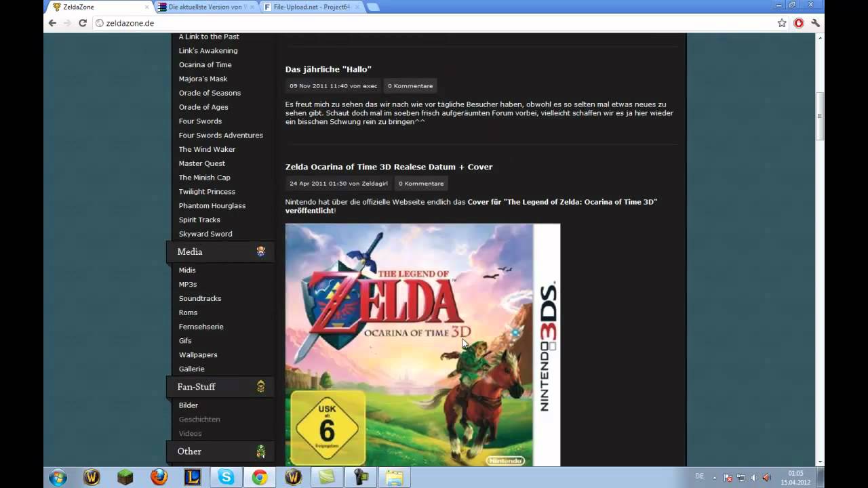Viewport: 868px width, 488px height.
Task: Open the file explorer folder in the taskbar
Action: (394, 477)
